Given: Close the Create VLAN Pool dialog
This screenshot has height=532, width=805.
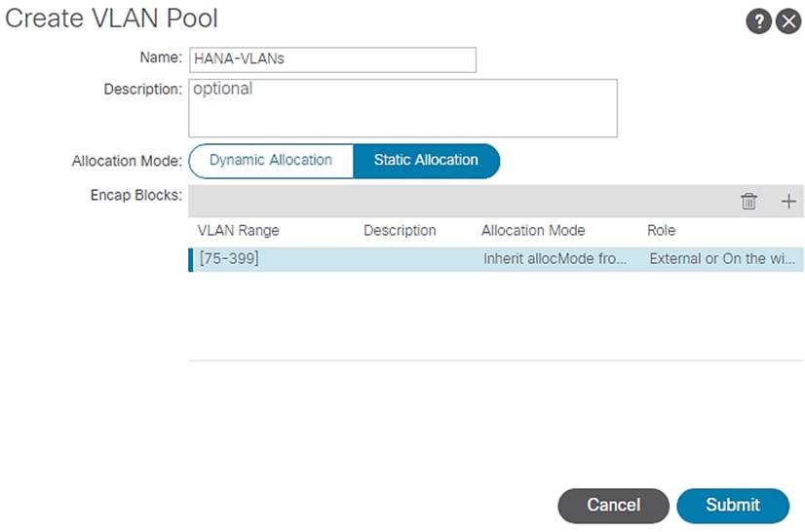Looking at the screenshot, I should point(787,21).
